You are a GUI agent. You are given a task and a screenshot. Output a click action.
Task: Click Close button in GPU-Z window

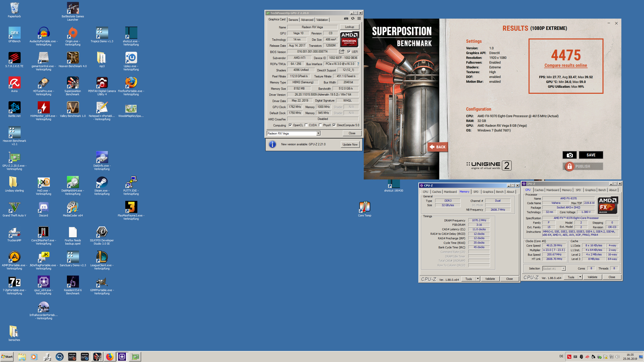pos(352,133)
